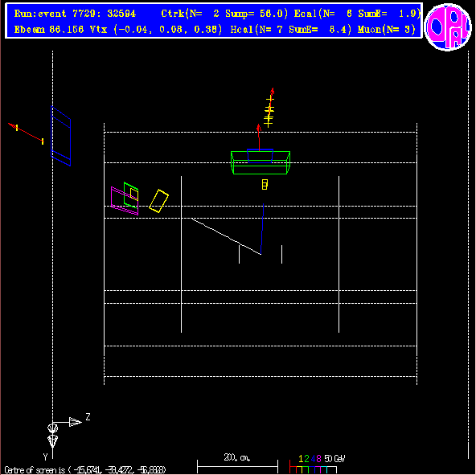
Task: Select the large green calorimeter box
Action: pos(261,162)
